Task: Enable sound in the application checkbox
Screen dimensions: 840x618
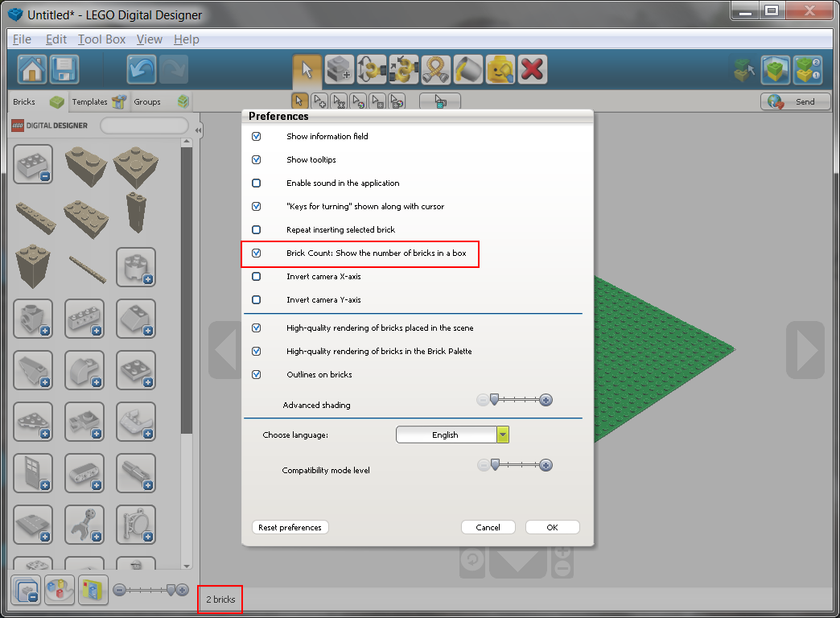Action: [256, 183]
